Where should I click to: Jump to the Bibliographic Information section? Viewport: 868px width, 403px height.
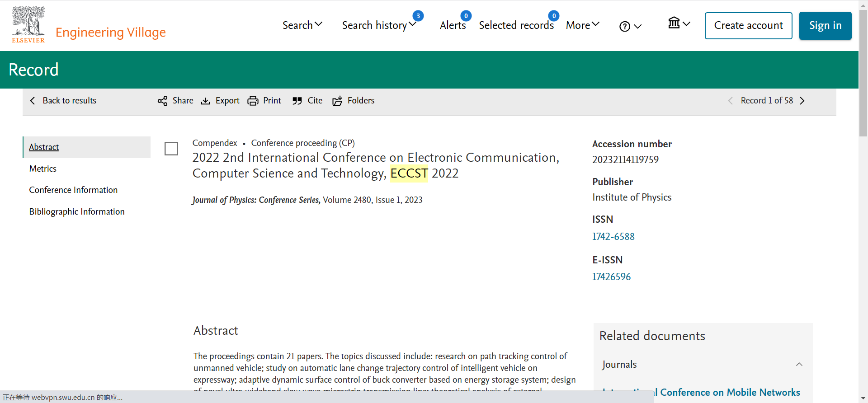77,212
